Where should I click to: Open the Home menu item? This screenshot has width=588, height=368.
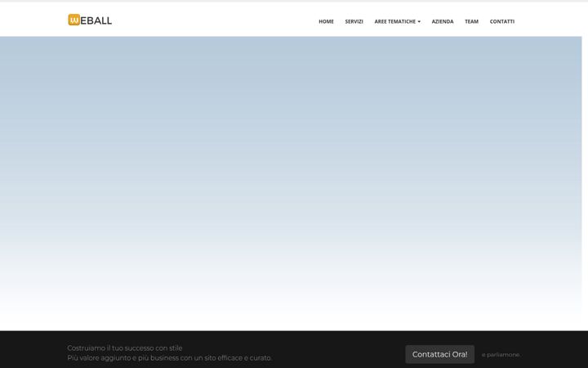[x=326, y=21]
